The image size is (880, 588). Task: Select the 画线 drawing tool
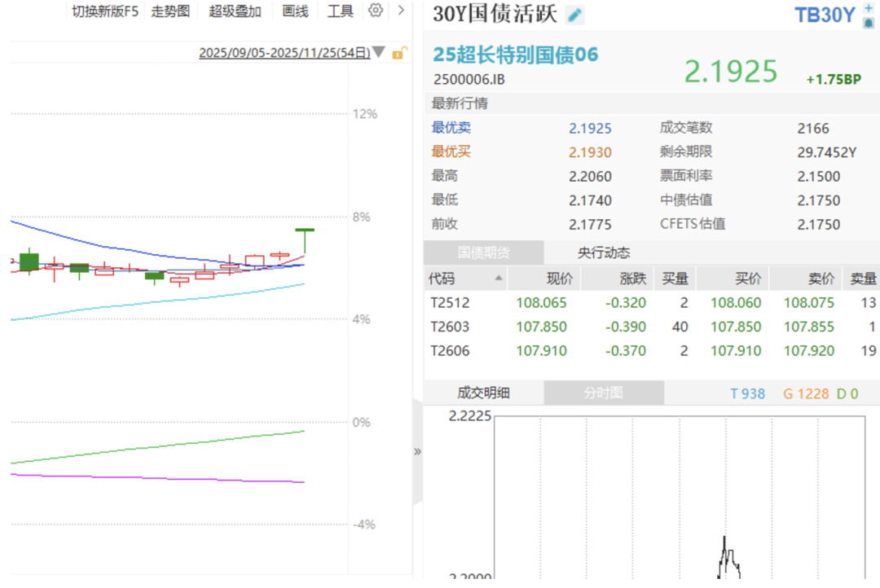pyautogui.click(x=295, y=11)
